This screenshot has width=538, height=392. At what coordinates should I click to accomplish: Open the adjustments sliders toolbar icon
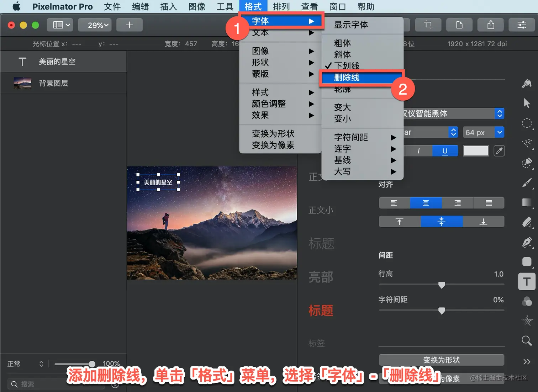pos(522,25)
